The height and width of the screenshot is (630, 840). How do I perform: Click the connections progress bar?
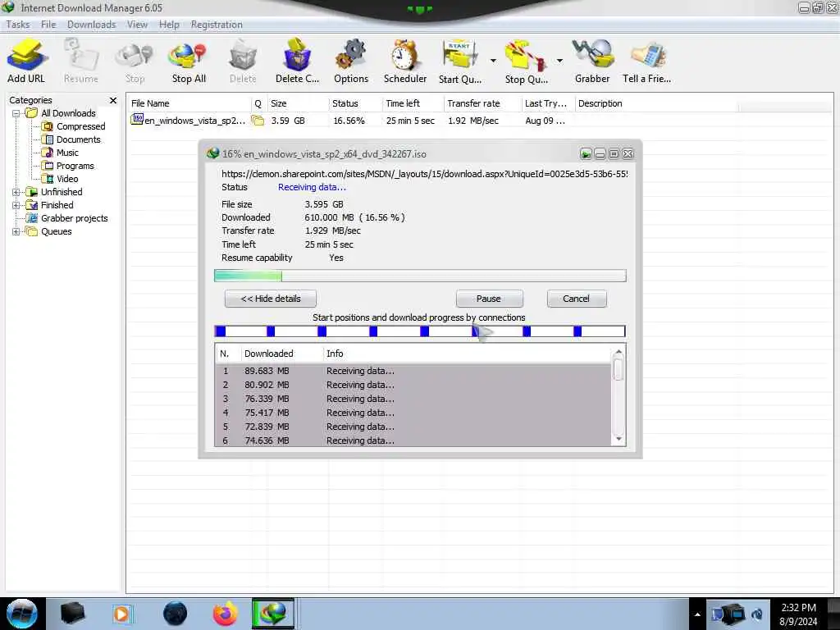point(420,331)
